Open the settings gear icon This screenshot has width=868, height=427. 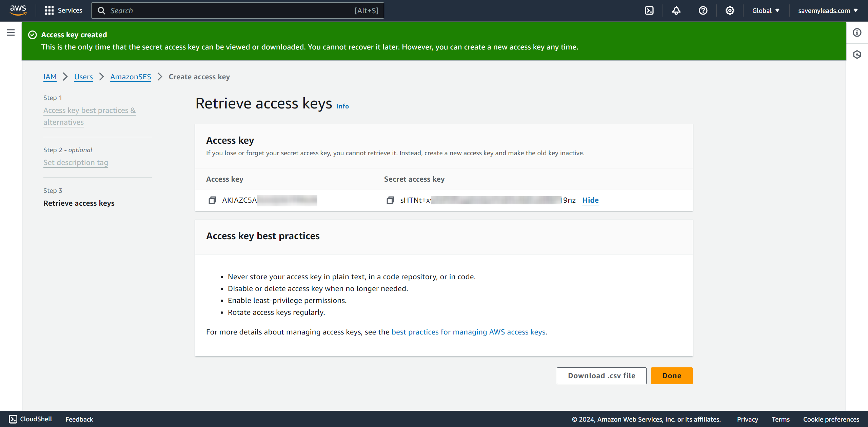pos(730,11)
